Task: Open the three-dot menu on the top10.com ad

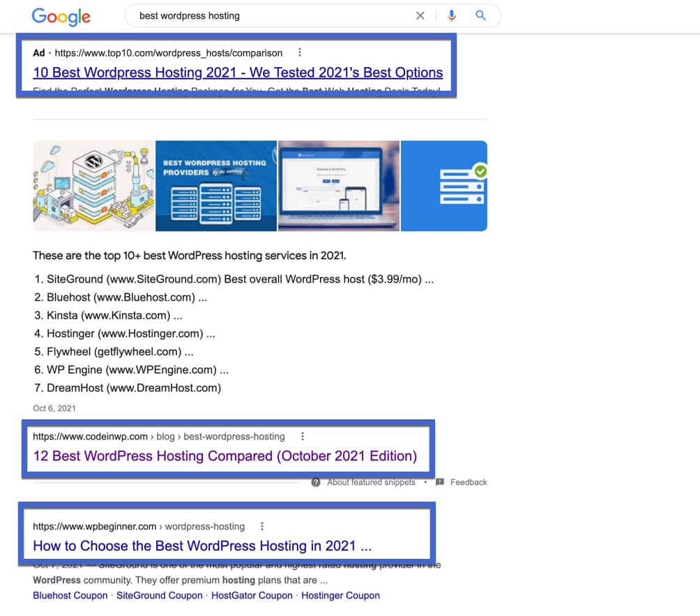Action: [x=300, y=52]
